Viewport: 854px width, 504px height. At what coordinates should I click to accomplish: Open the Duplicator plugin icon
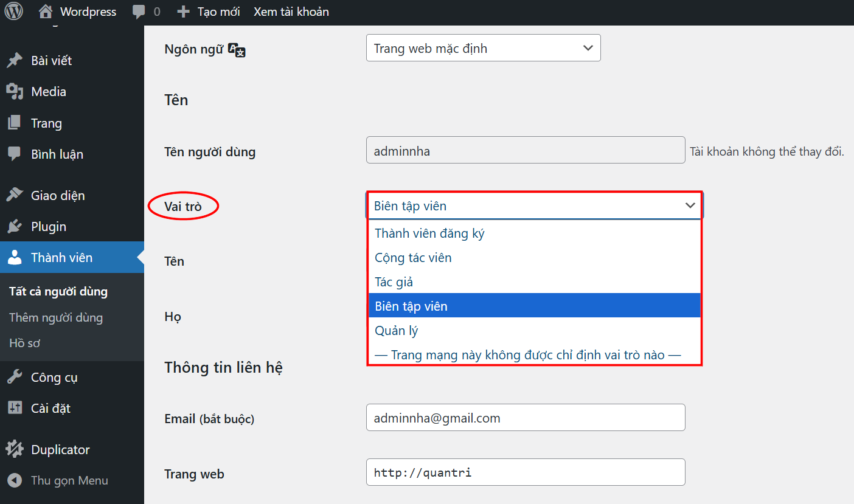coord(16,449)
